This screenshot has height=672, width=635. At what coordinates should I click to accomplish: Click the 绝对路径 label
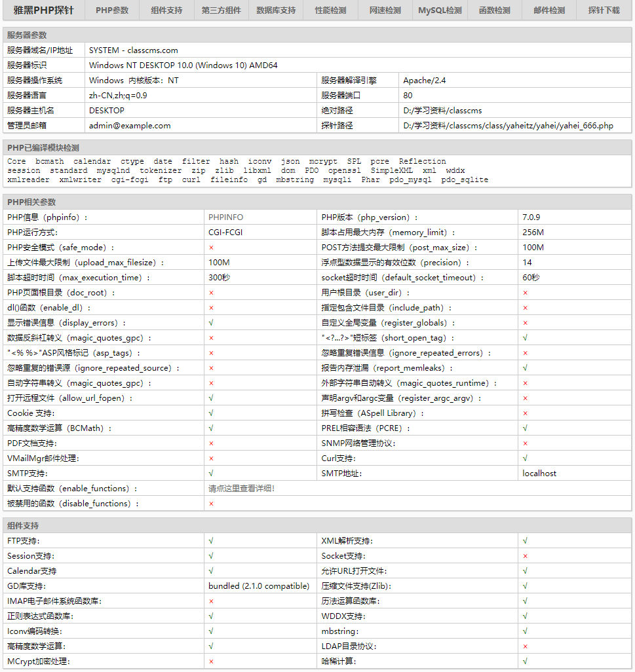pyautogui.click(x=337, y=110)
